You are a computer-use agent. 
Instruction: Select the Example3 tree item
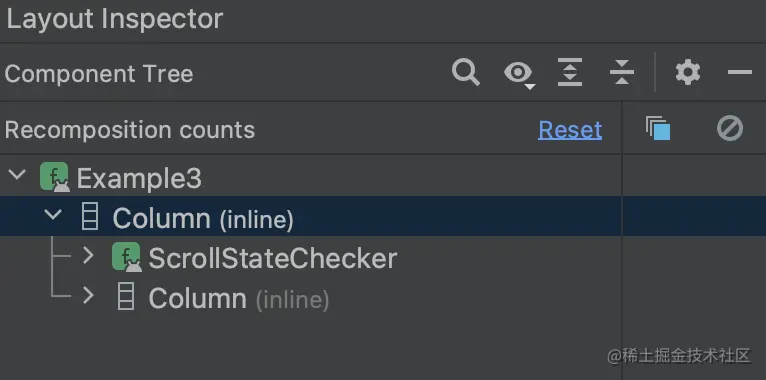(139, 178)
